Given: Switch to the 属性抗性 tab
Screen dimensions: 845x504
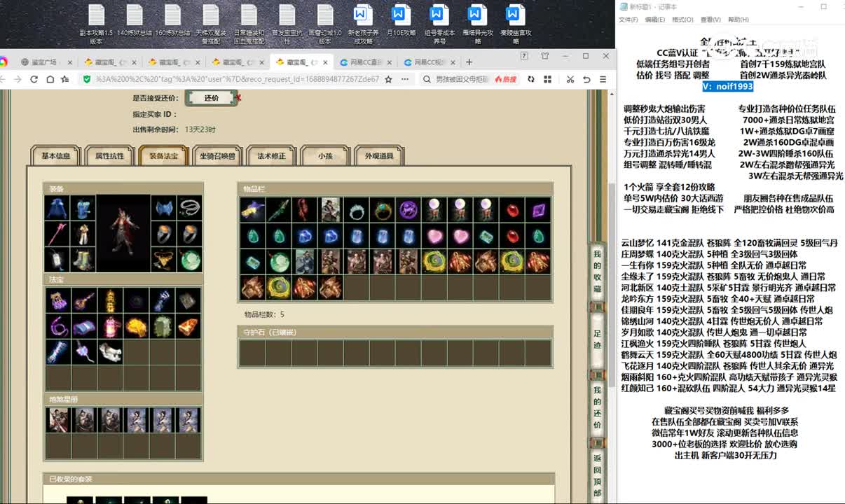Looking at the screenshot, I should [110, 155].
